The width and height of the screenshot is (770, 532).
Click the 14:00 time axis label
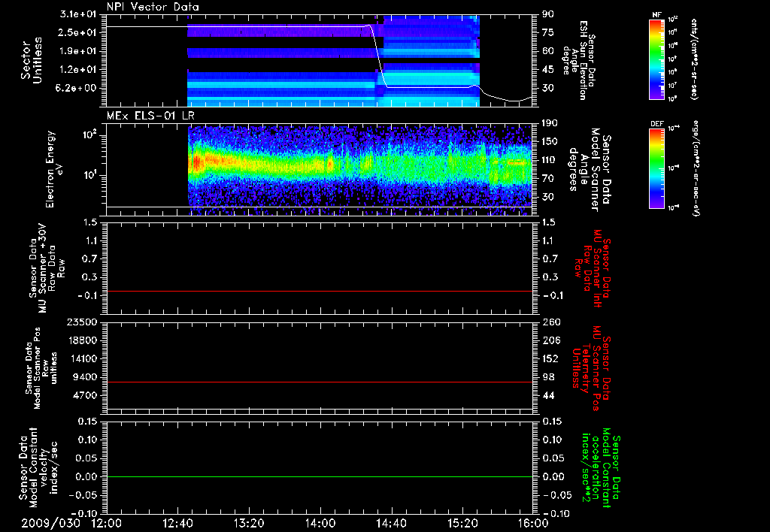point(320,523)
